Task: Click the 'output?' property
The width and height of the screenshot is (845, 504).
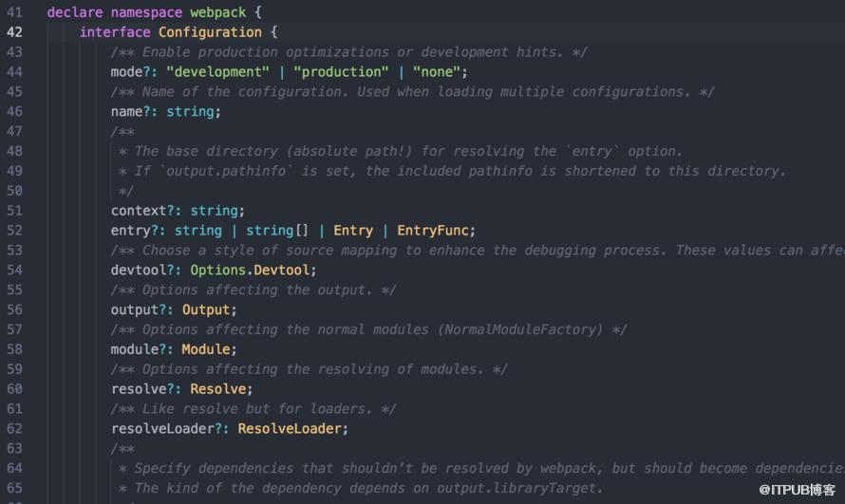Action: 139,309
